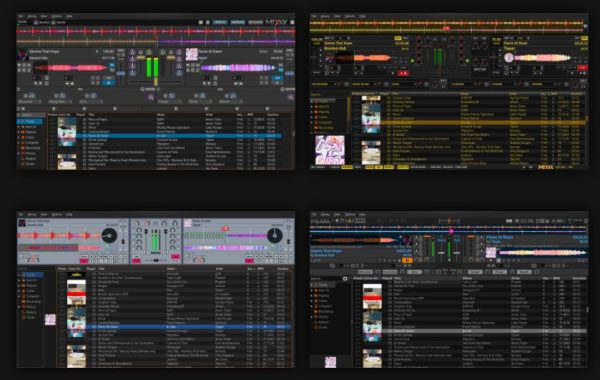Expand the Auto DJ node in the top-left window
Screen dimensions: 600x380
(19, 127)
